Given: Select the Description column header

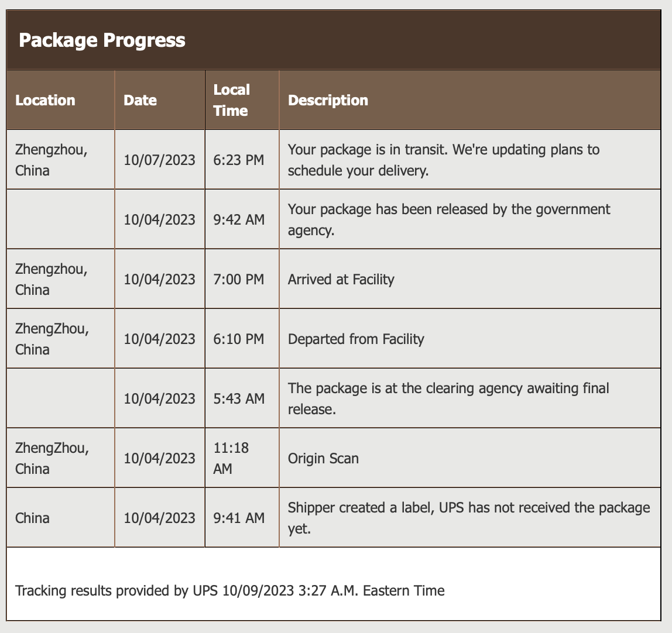Looking at the screenshot, I should tap(328, 100).
